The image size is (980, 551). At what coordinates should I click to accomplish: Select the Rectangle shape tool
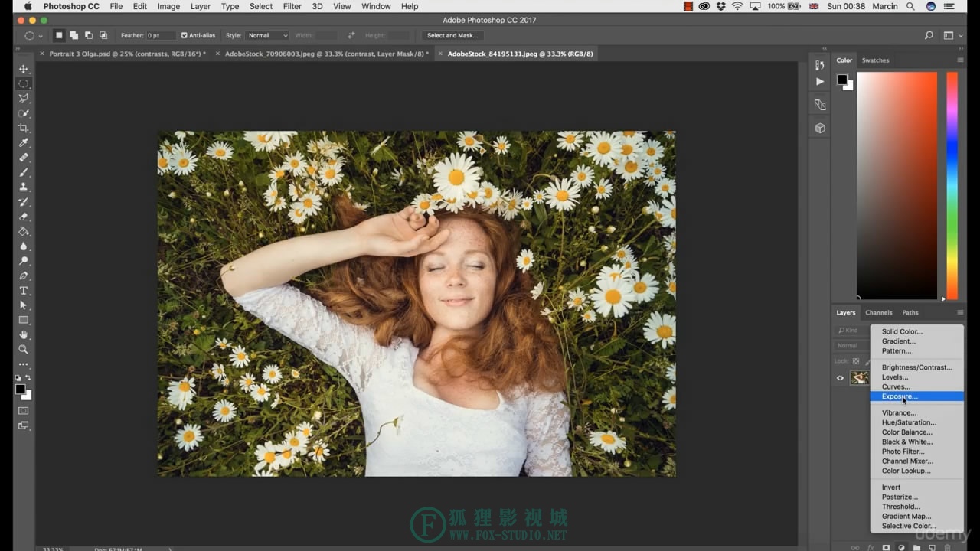[x=24, y=320]
